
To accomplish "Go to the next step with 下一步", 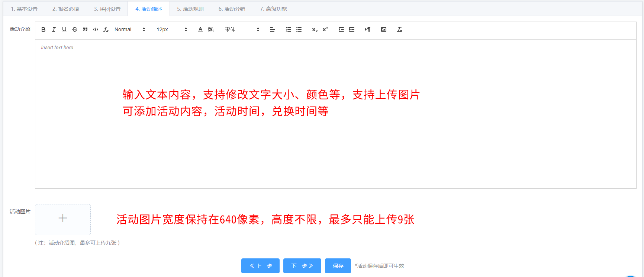I will click(x=302, y=266).
